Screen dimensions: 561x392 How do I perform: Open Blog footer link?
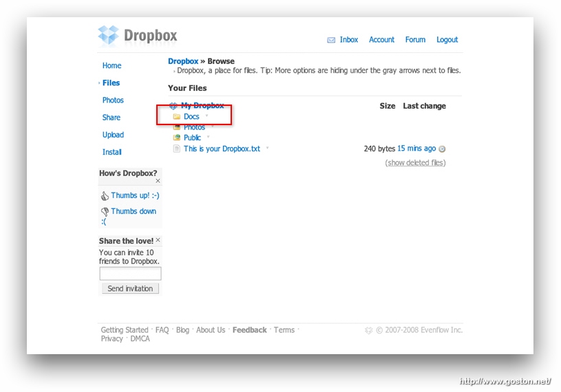[182, 330]
